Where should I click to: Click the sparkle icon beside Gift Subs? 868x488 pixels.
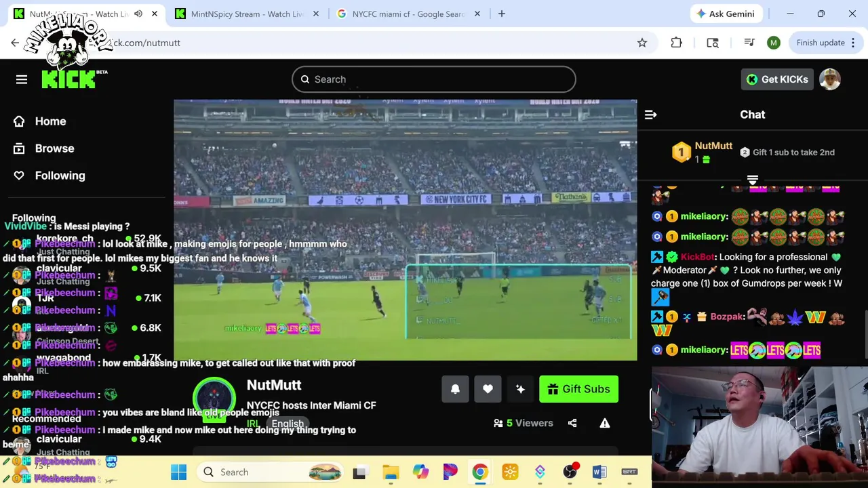pyautogui.click(x=520, y=389)
